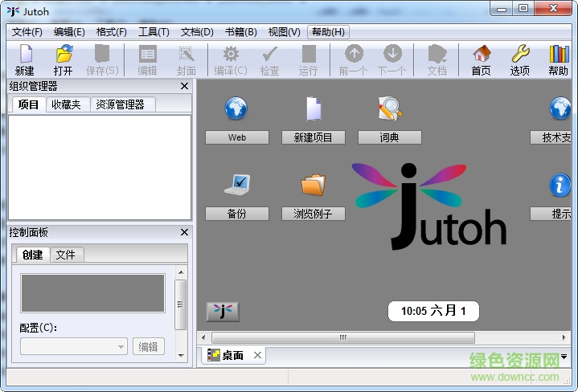Open the 视图(V) menu
578x392 pixels.
pyautogui.click(x=285, y=32)
